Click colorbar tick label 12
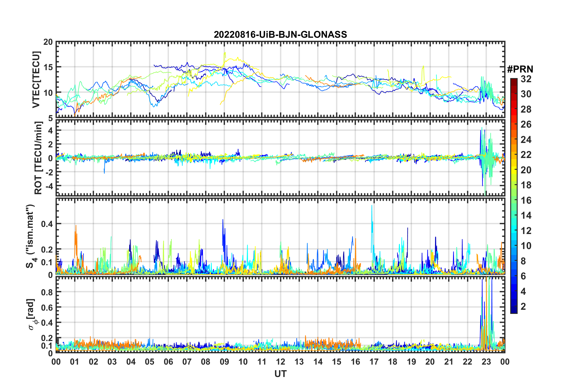This screenshot has width=561, height=392. tap(526, 231)
